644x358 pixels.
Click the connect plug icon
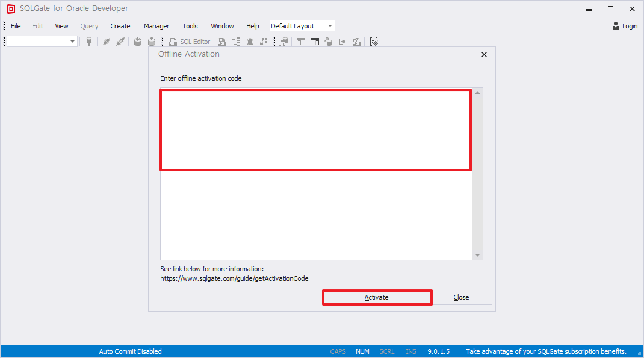[x=107, y=42]
